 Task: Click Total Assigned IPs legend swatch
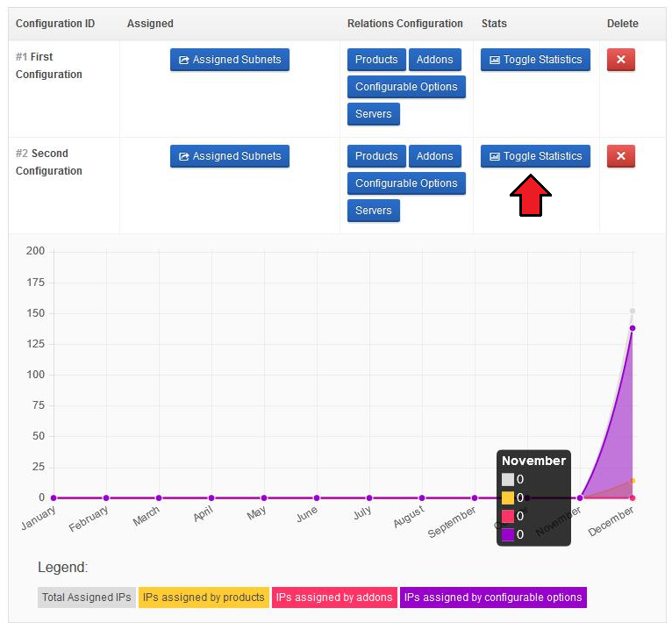[87, 598]
